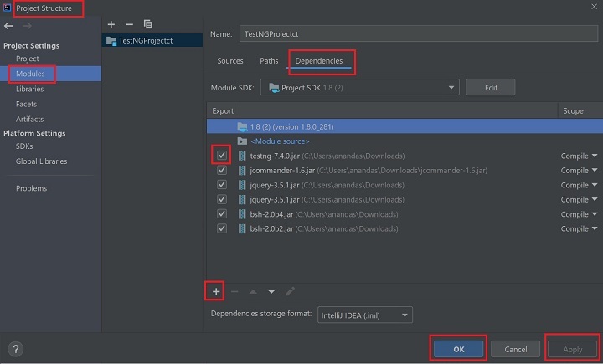The image size is (603, 364).
Task: Remove dependency using the minus icon
Action: tap(234, 291)
